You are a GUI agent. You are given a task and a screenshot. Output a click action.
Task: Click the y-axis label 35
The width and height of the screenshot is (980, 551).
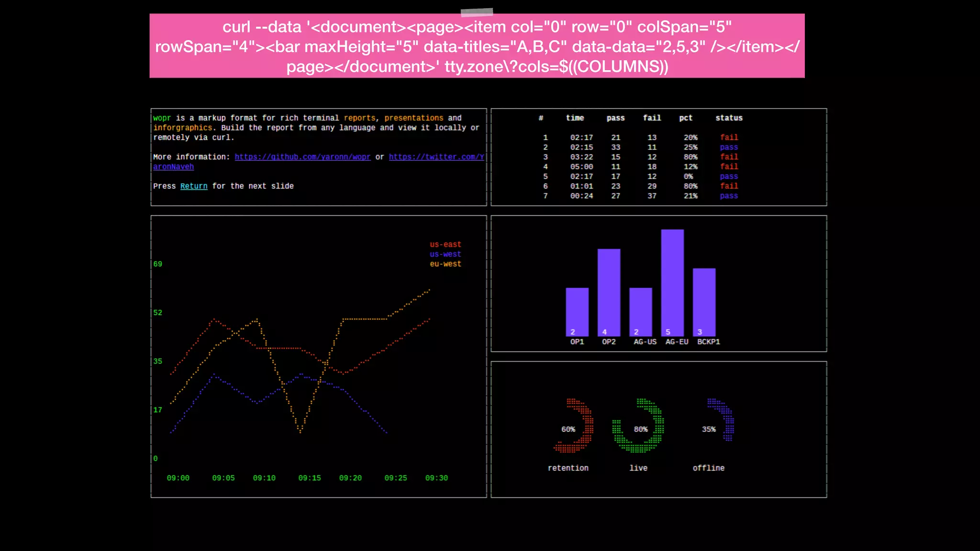157,362
